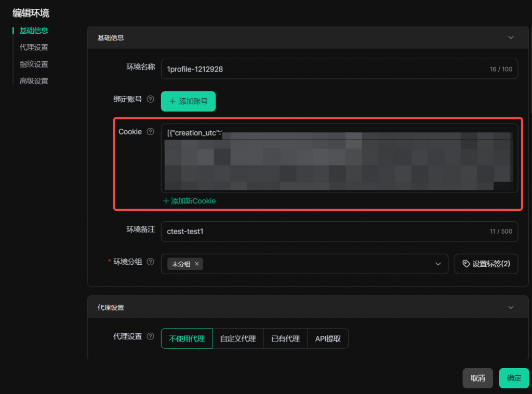Jump to 高级设置 sidebar section
The width and height of the screenshot is (532, 394).
pyautogui.click(x=34, y=81)
